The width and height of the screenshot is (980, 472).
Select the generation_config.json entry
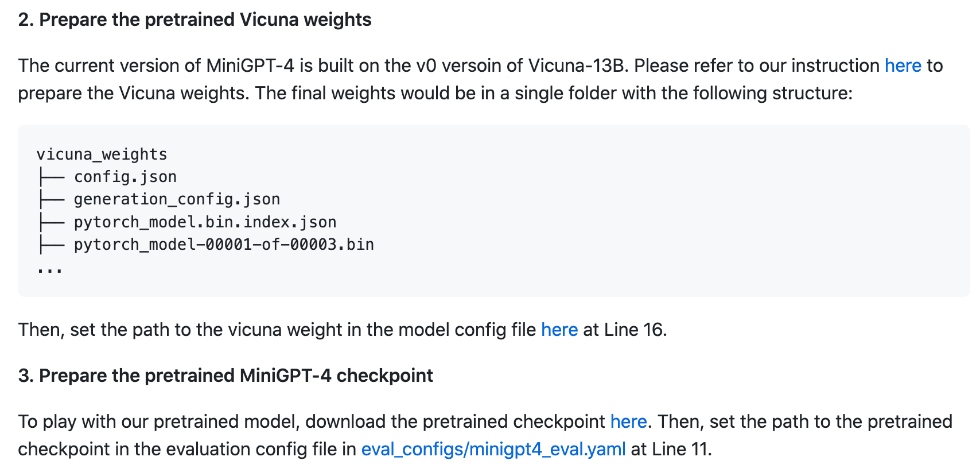tap(177, 199)
